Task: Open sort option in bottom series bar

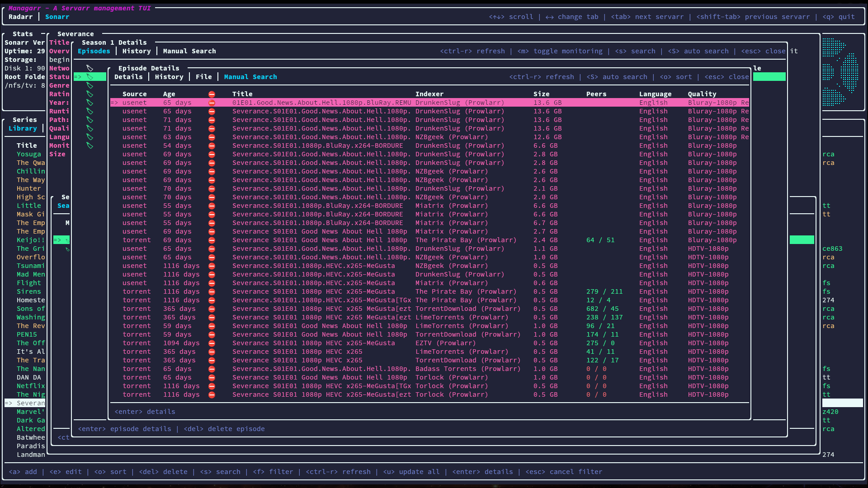Action: [x=110, y=472]
